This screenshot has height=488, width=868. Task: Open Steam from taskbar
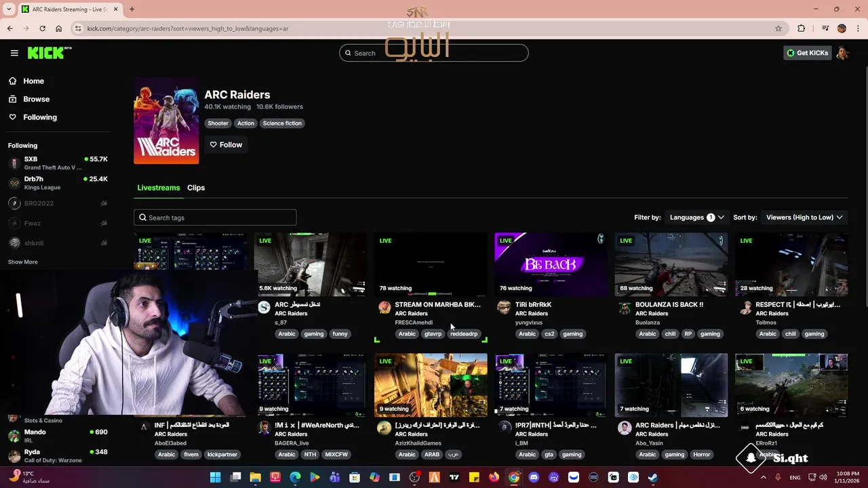point(652,478)
